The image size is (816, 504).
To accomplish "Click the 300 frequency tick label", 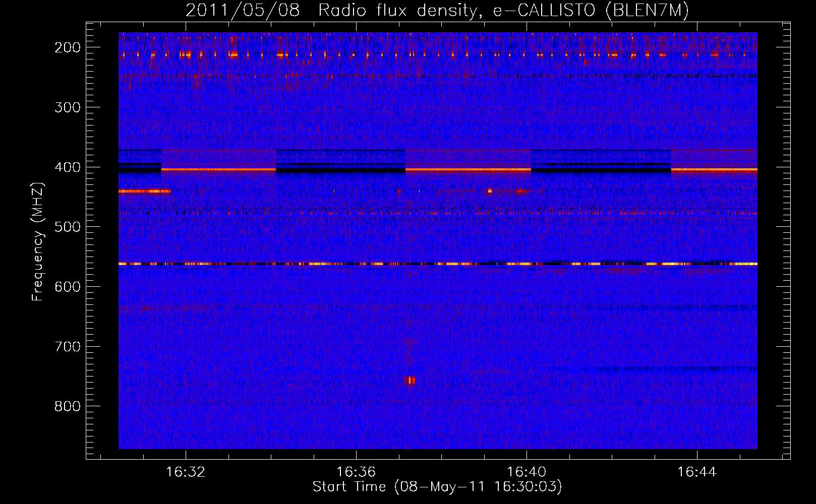I will (68, 107).
